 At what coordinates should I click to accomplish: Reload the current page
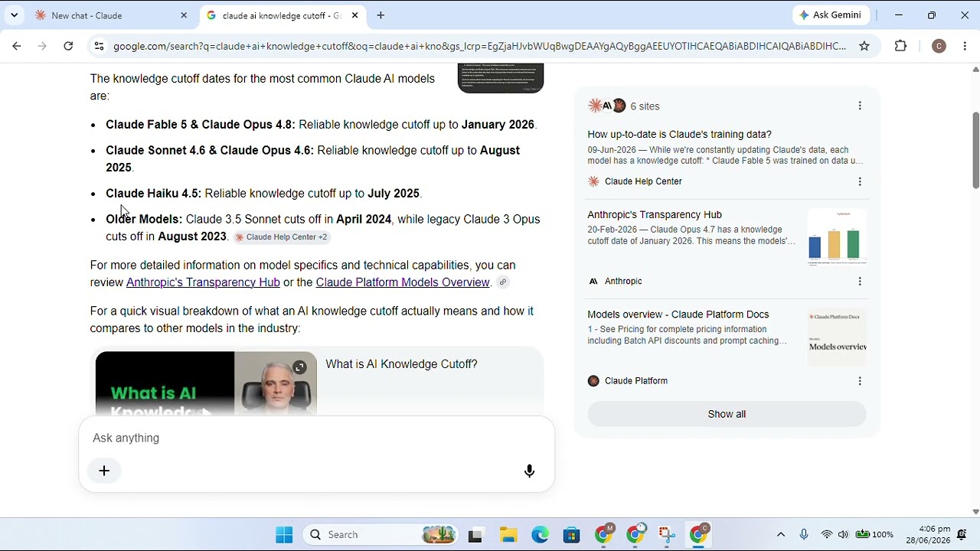68,46
